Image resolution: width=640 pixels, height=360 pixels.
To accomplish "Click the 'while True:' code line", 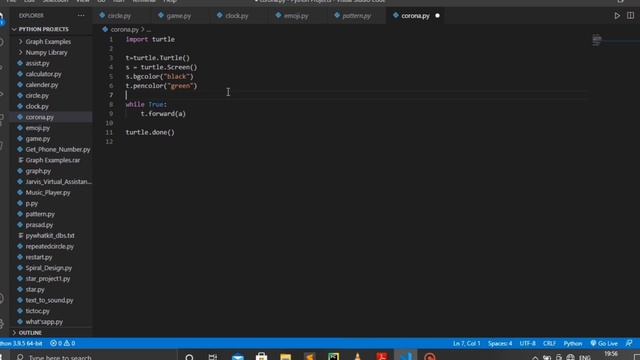I will pos(146,104).
